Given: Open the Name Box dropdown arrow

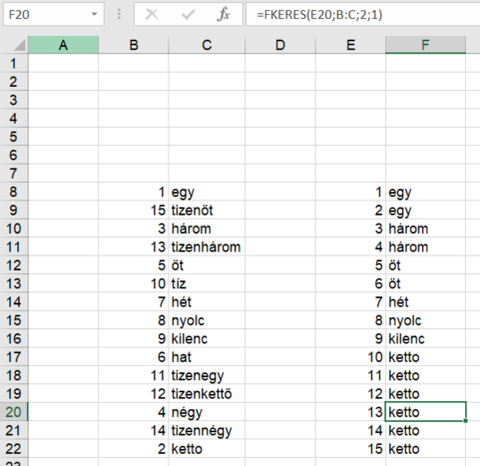Looking at the screenshot, I should pyautogui.click(x=94, y=14).
